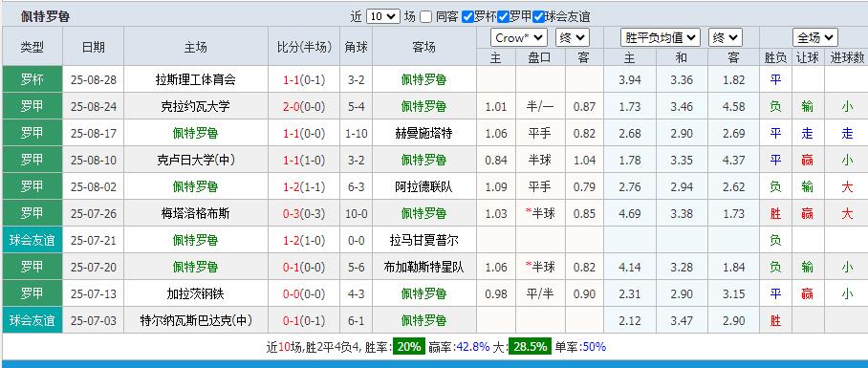Screen dimensions: 868x368
Task: Toggle the 同客 checkbox
Action: coord(425,16)
